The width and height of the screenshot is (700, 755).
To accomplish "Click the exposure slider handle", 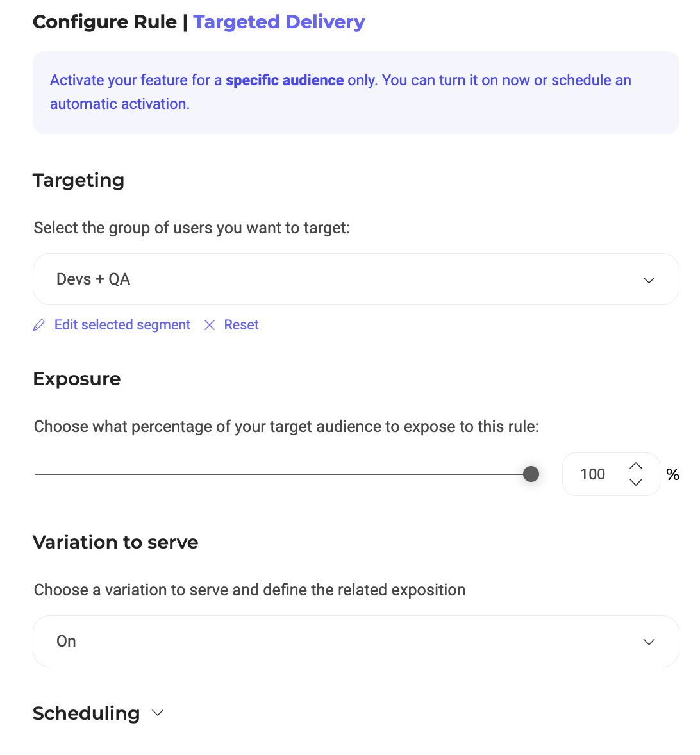I will pos(531,474).
